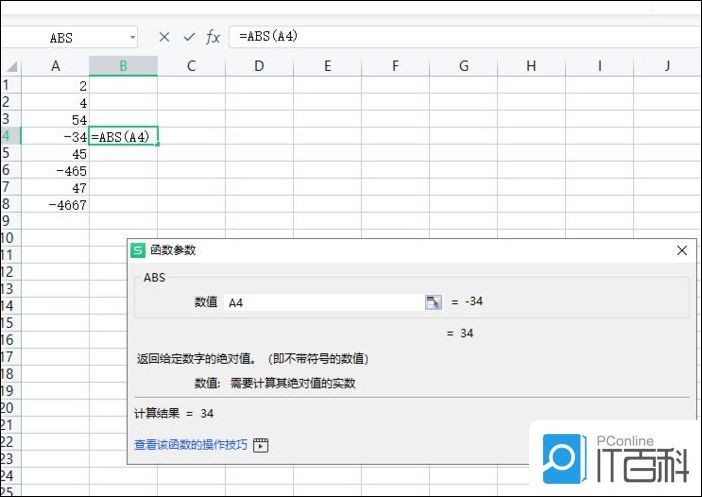Image resolution: width=702 pixels, height=497 pixels.
Task: Click the 数值 input field containing A4
Action: tap(325, 303)
